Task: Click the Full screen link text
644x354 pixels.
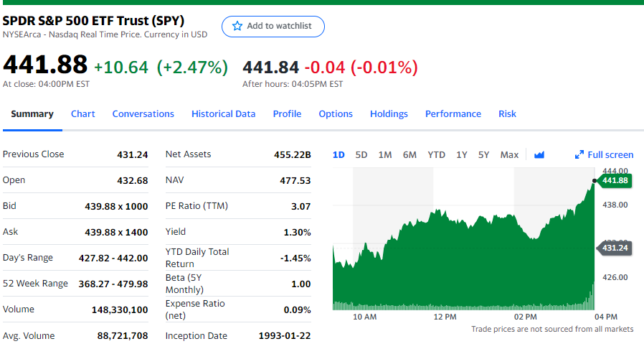Action: (x=610, y=154)
